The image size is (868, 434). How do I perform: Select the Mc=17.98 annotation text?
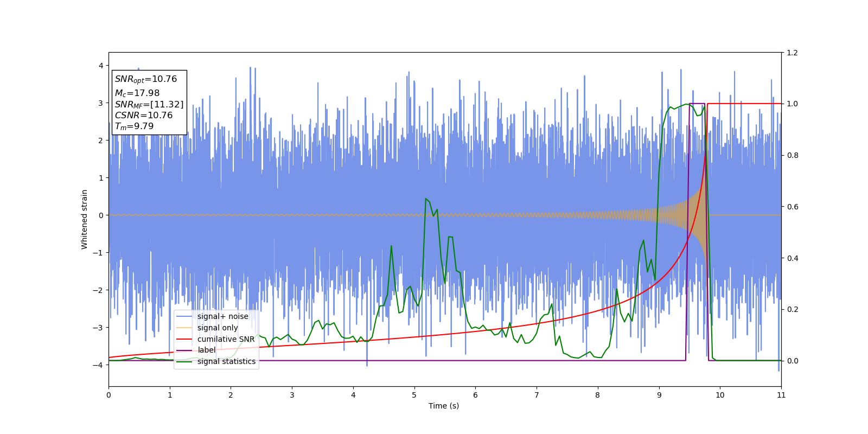pos(137,93)
